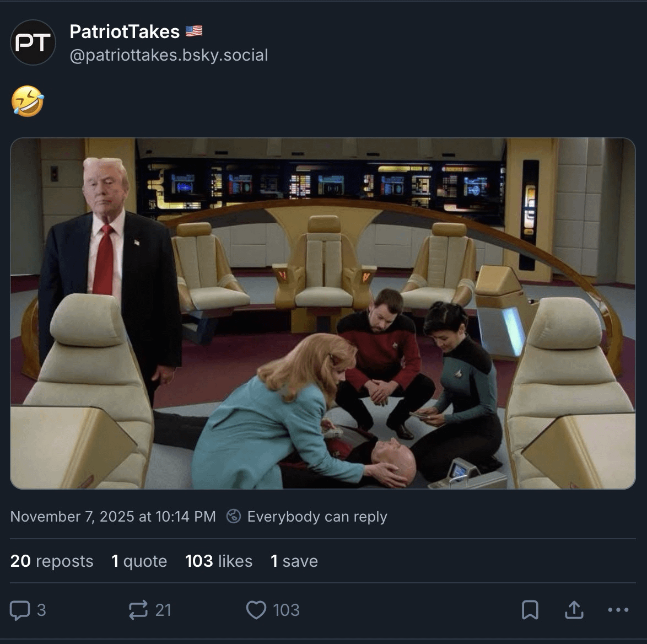This screenshot has width=647, height=644.
Task: Like the post with the heart icon
Action: (x=256, y=610)
